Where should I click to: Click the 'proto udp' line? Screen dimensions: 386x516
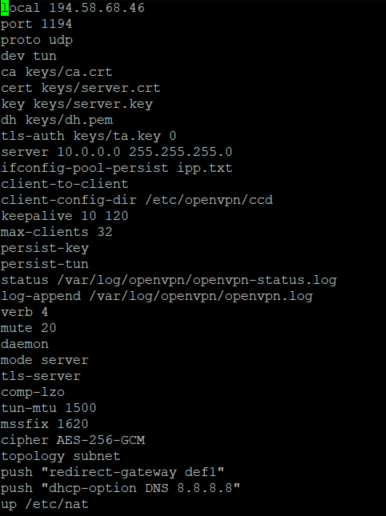[x=37, y=40]
